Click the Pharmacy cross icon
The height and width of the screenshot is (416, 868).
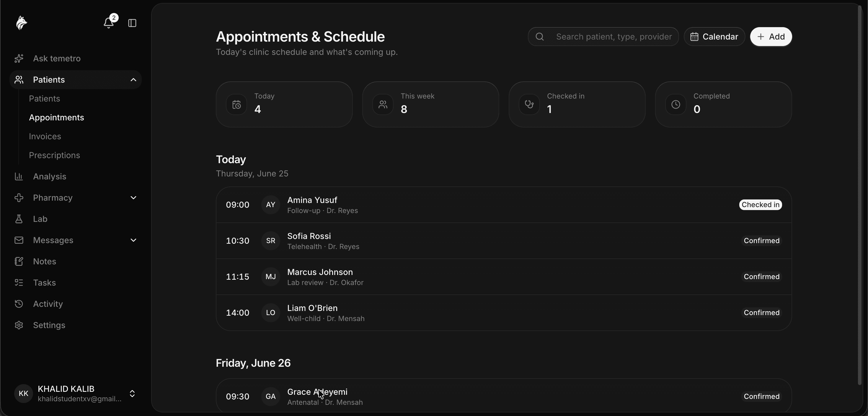coord(19,197)
